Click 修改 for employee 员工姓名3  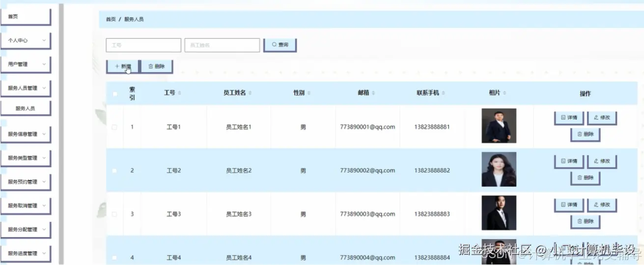tap(602, 205)
